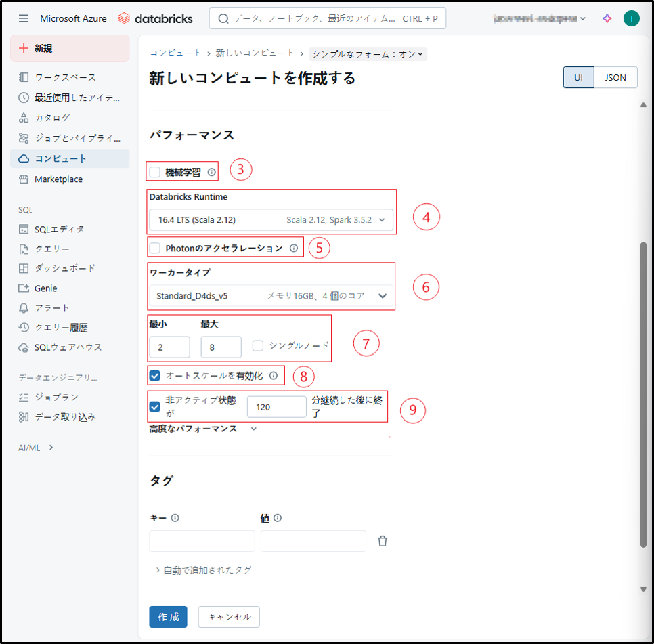
Task: Click info icon next to 機械学習
Action: point(212,172)
